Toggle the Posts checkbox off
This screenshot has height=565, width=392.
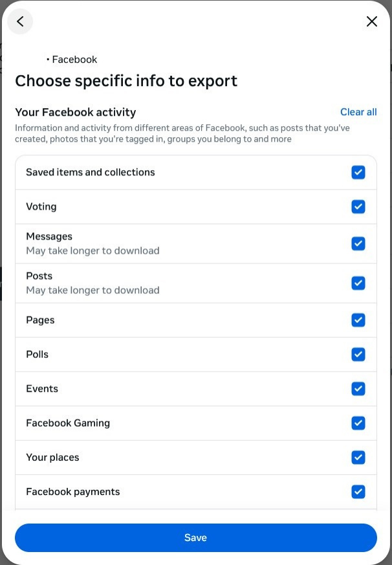click(358, 283)
